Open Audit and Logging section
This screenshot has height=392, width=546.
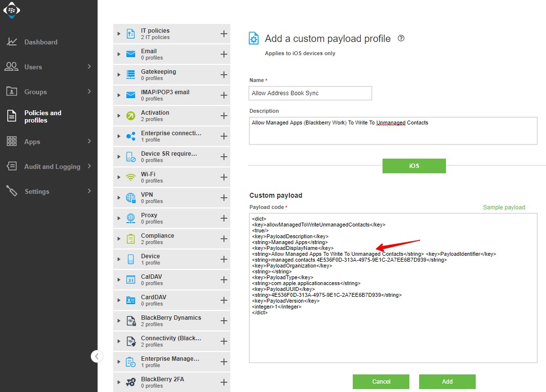pos(52,166)
